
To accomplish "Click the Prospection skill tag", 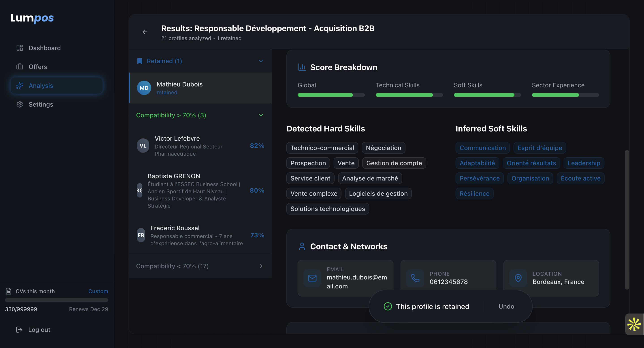I will tap(308, 163).
